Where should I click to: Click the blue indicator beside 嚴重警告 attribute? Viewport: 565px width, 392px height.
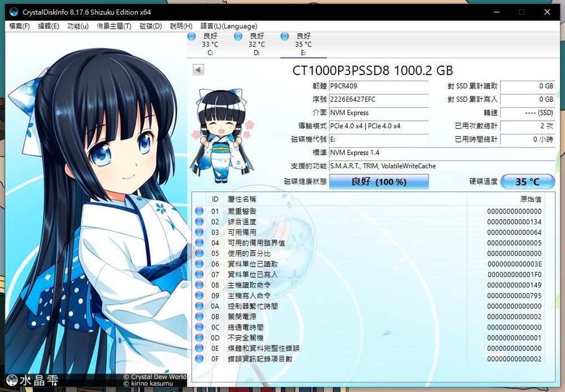click(199, 212)
